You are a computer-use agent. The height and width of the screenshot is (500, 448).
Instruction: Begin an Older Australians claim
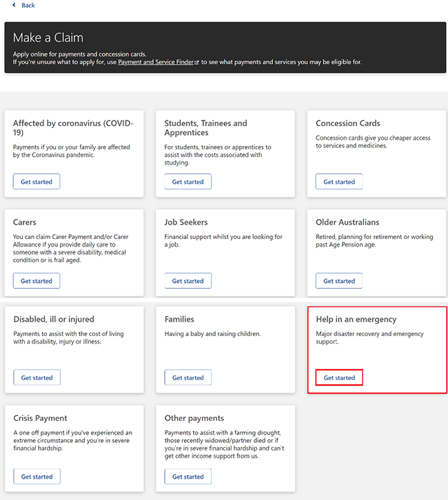tap(339, 280)
